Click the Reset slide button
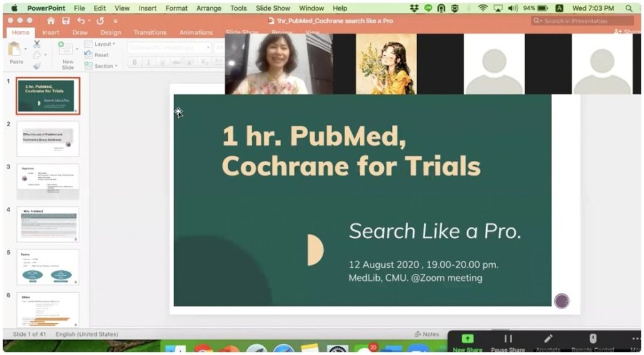Image resolution: width=644 pixels, height=355 pixels. click(x=101, y=55)
